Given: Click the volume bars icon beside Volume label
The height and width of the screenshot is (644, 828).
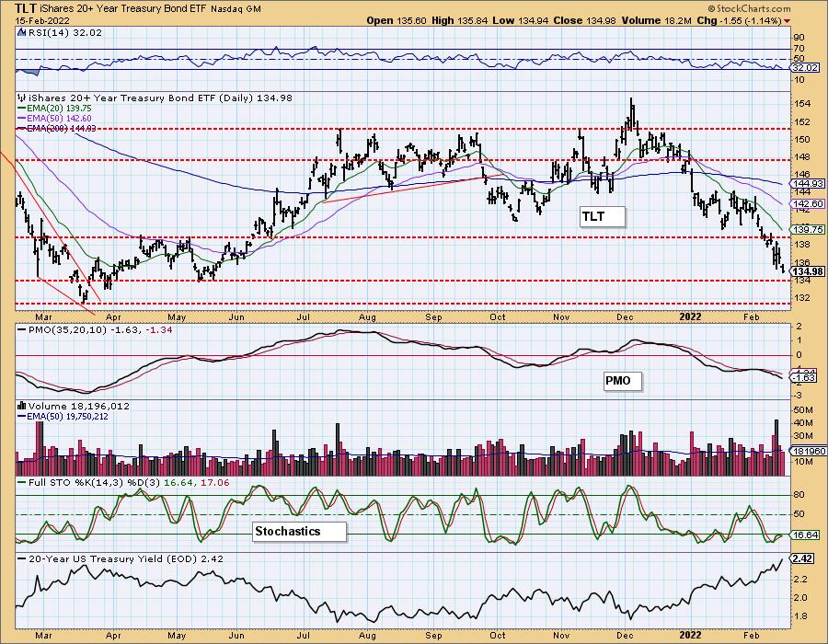Looking at the screenshot, I should click(x=22, y=406).
